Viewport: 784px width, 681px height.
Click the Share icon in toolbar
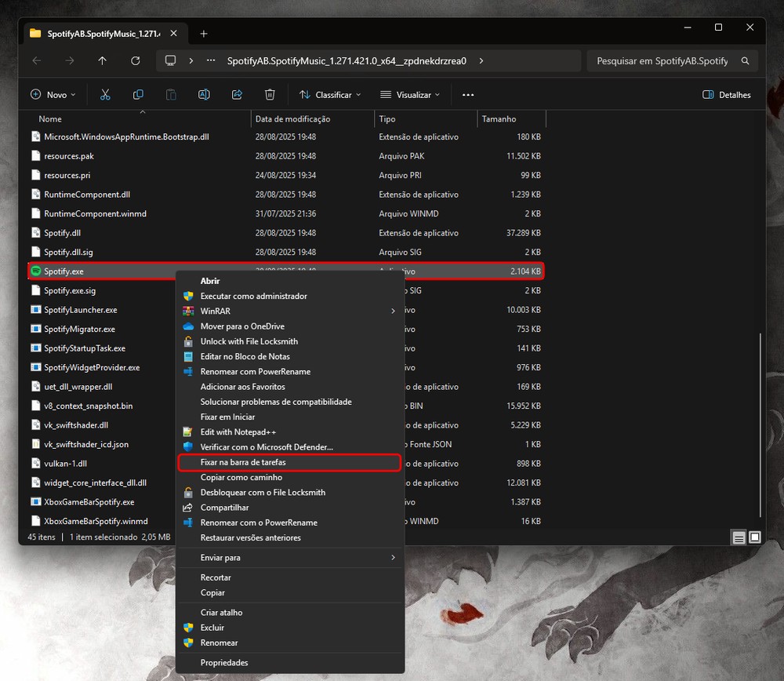click(237, 95)
